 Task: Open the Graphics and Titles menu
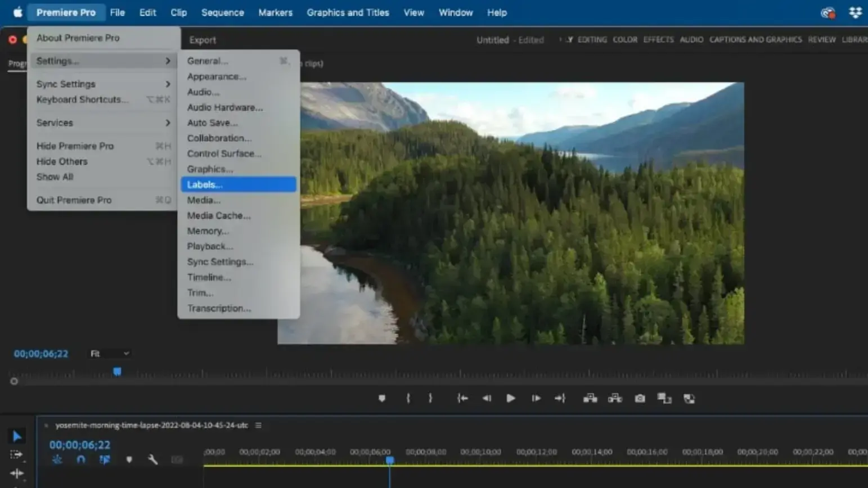click(x=348, y=12)
